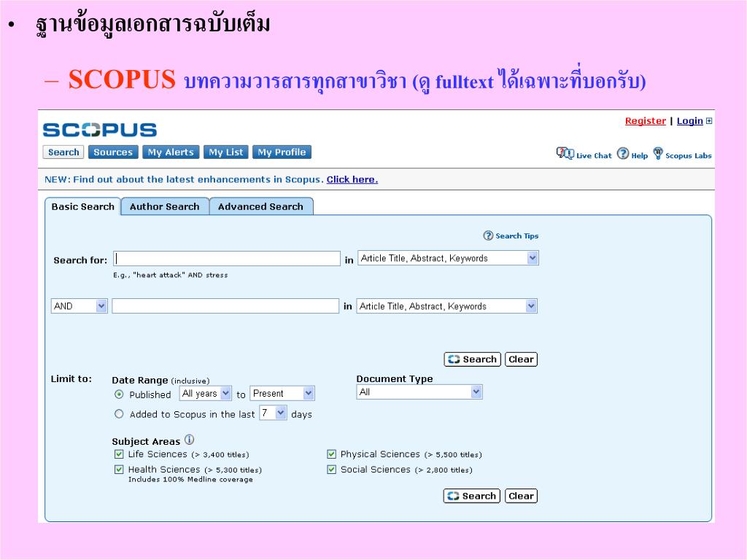Open Document Type All dropdown
Image resolution: width=747 pixels, height=560 pixels.
pos(419,392)
